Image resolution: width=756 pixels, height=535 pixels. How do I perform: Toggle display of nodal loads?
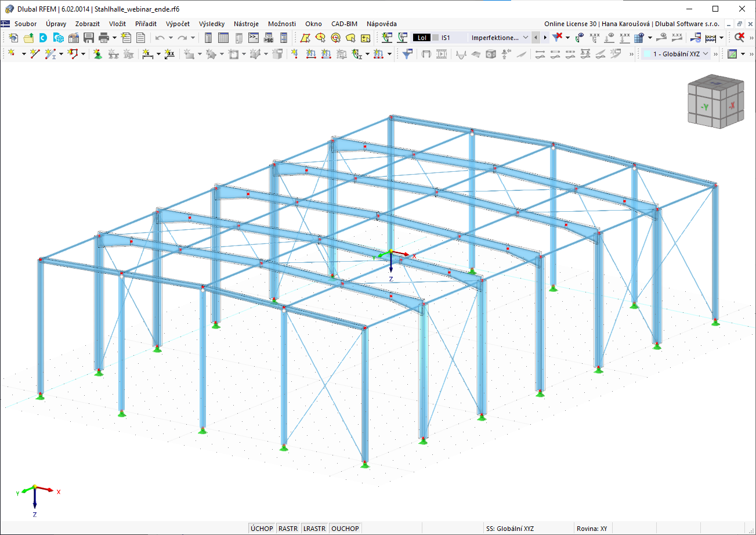tap(609, 38)
